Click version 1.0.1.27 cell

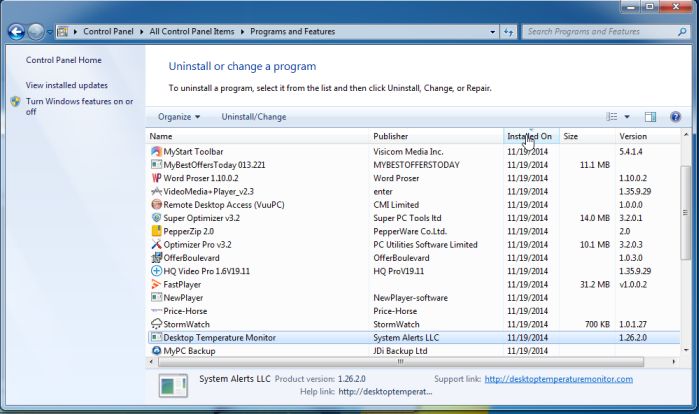(633, 324)
